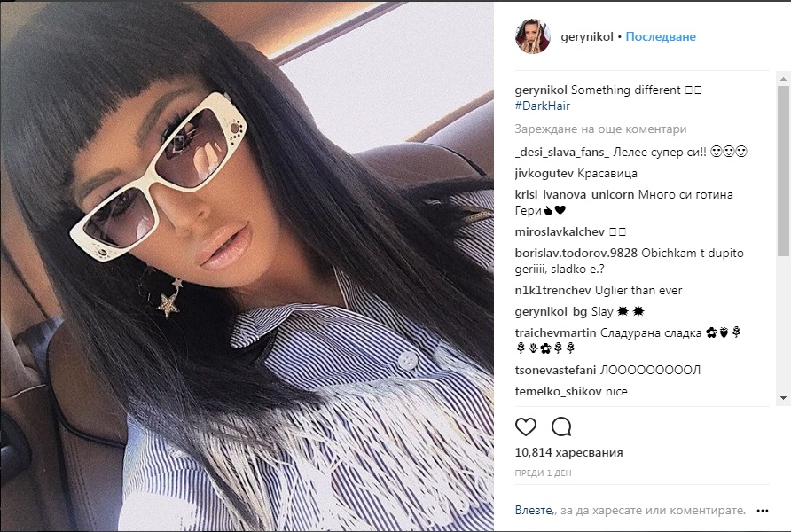Click the post photo of the woman
Image resolution: width=791 pixels, height=532 pixels.
pyautogui.click(x=247, y=266)
